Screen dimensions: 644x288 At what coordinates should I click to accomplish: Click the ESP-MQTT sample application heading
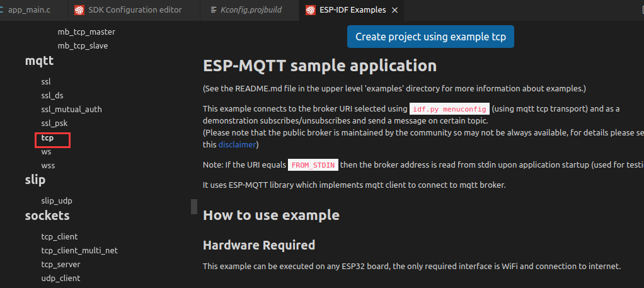(319, 66)
